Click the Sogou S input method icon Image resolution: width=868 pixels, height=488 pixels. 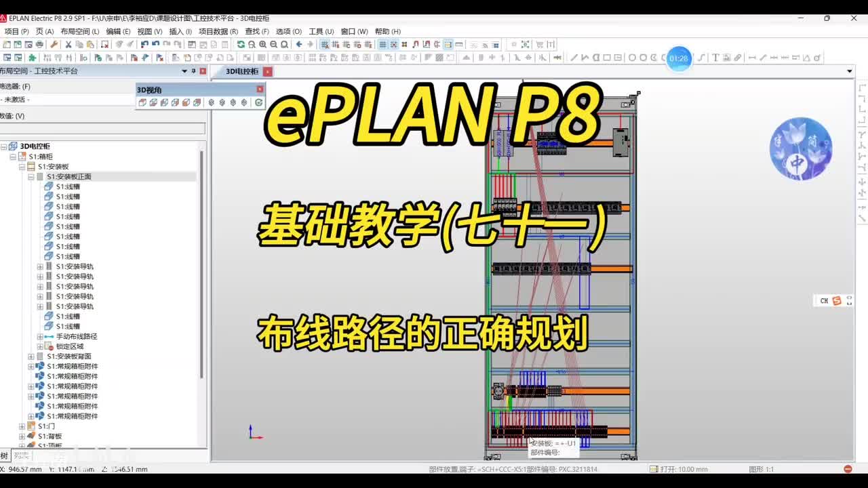coord(837,301)
